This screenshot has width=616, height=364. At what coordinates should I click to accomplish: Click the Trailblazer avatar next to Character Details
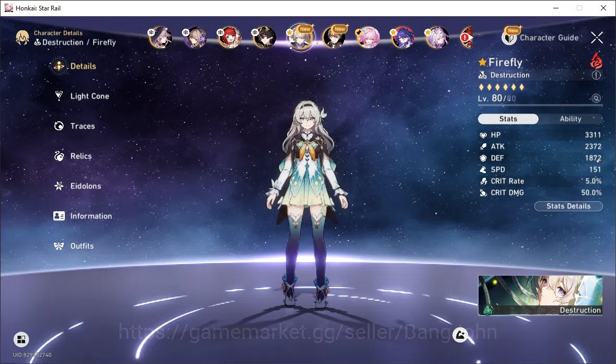[22, 38]
